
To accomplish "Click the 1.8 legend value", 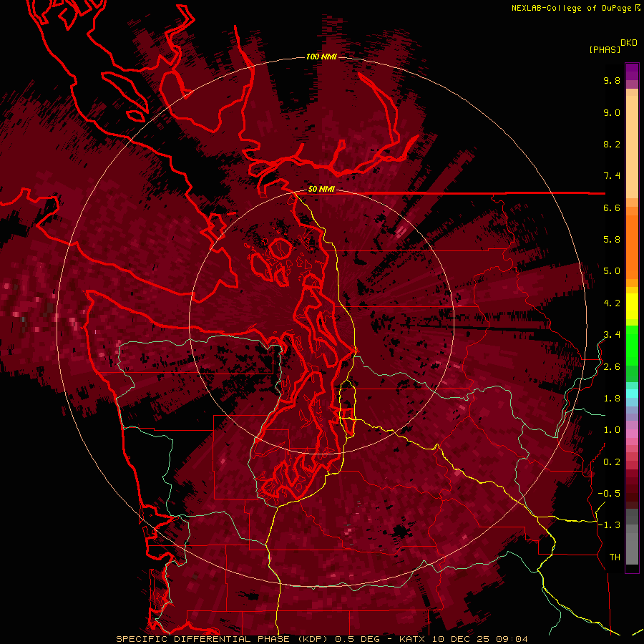I will tap(612, 399).
